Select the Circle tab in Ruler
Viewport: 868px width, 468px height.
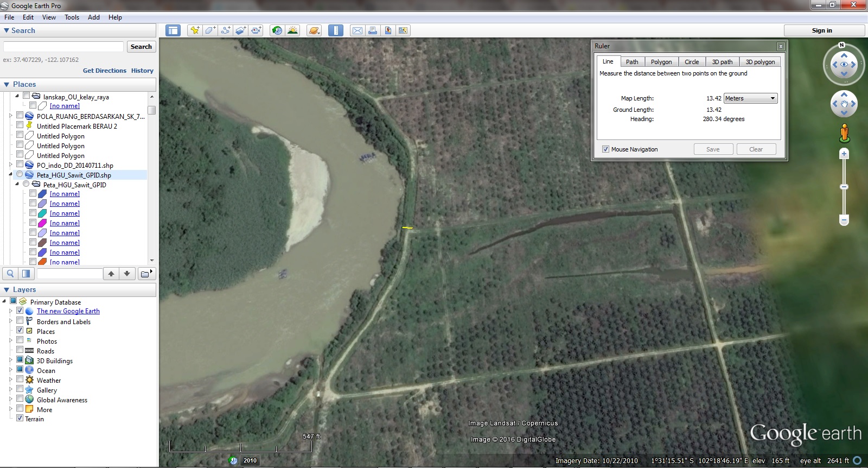(692, 62)
